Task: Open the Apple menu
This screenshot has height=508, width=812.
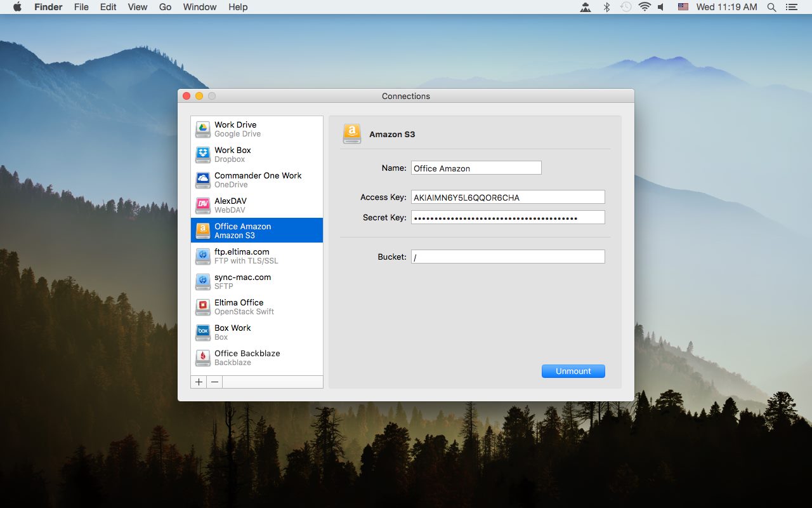Action: (17, 7)
